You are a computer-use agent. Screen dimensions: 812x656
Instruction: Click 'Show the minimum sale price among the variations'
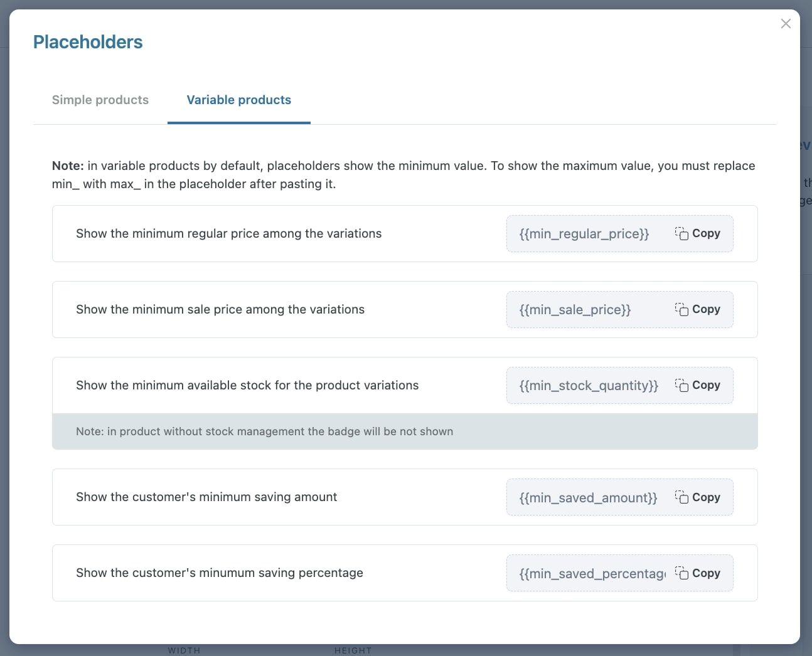point(220,309)
